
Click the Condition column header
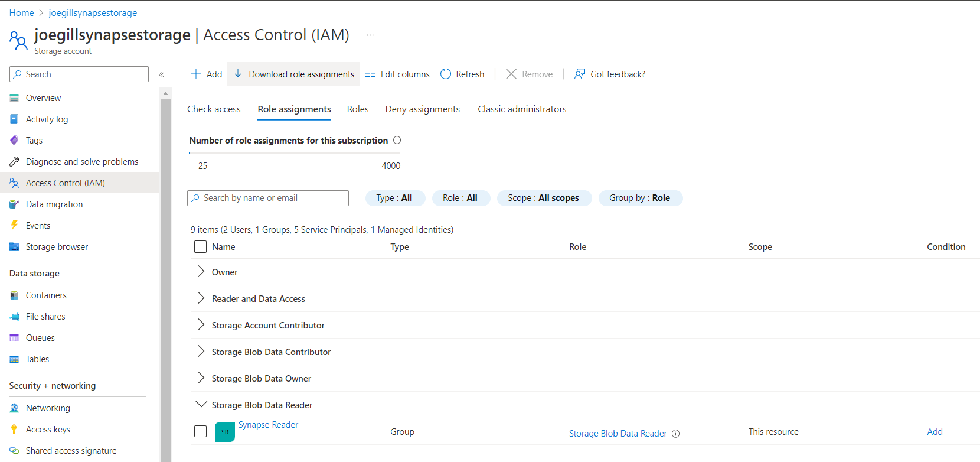point(946,247)
